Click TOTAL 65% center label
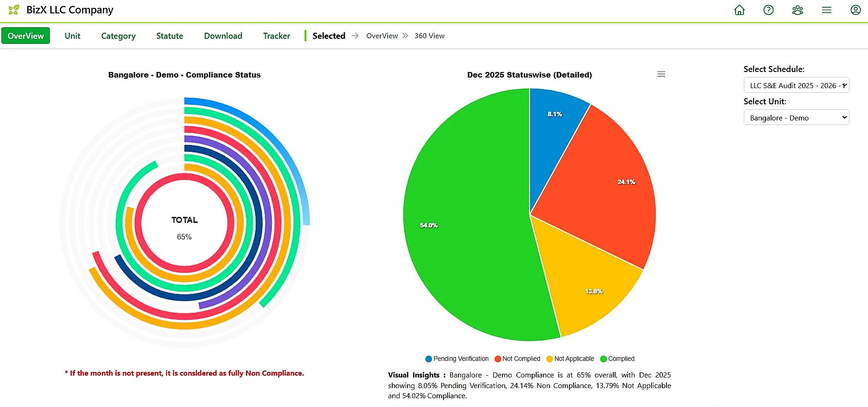The width and height of the screenshot is (868, 407). pyautogui.click(x=185, y=228)
